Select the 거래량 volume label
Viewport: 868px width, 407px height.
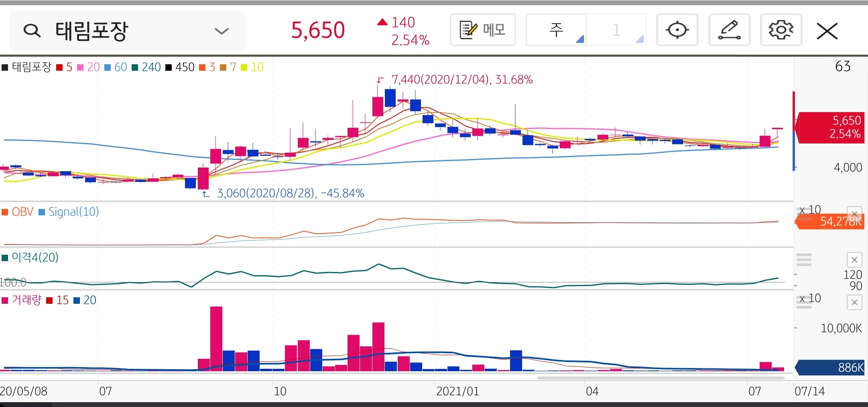tap(22, 300)
